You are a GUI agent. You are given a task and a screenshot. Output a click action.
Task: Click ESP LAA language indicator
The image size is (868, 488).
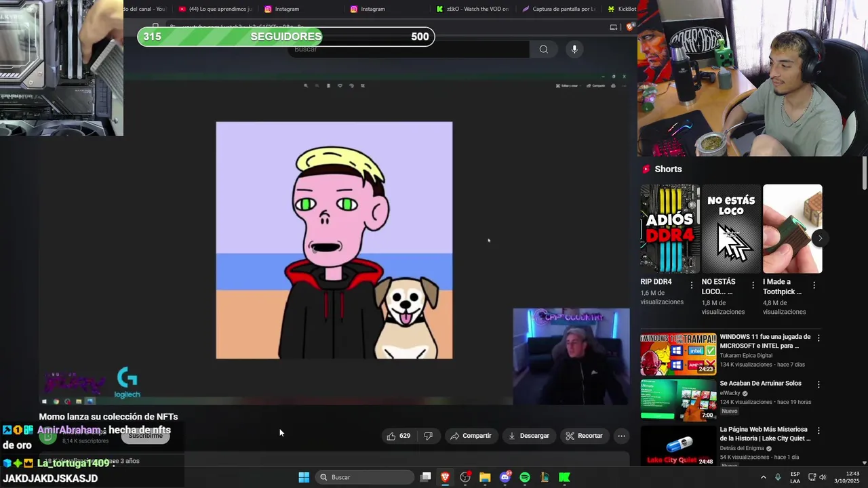pos(795,477)
